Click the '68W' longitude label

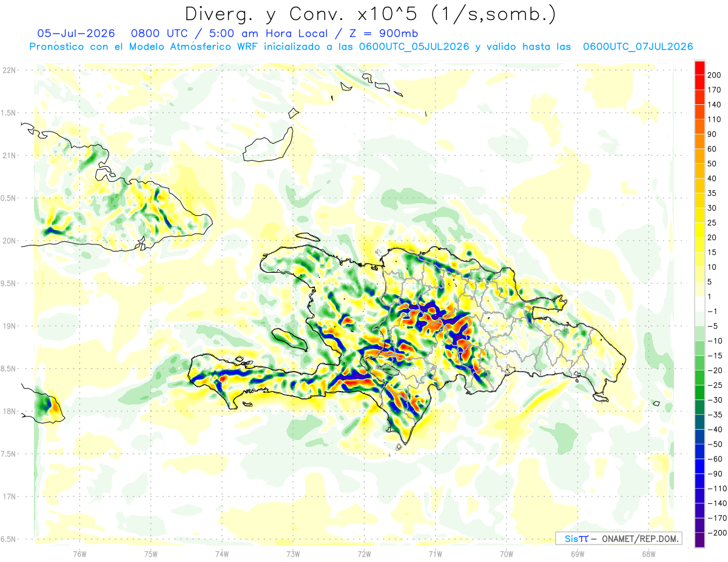tap(648, 554)
